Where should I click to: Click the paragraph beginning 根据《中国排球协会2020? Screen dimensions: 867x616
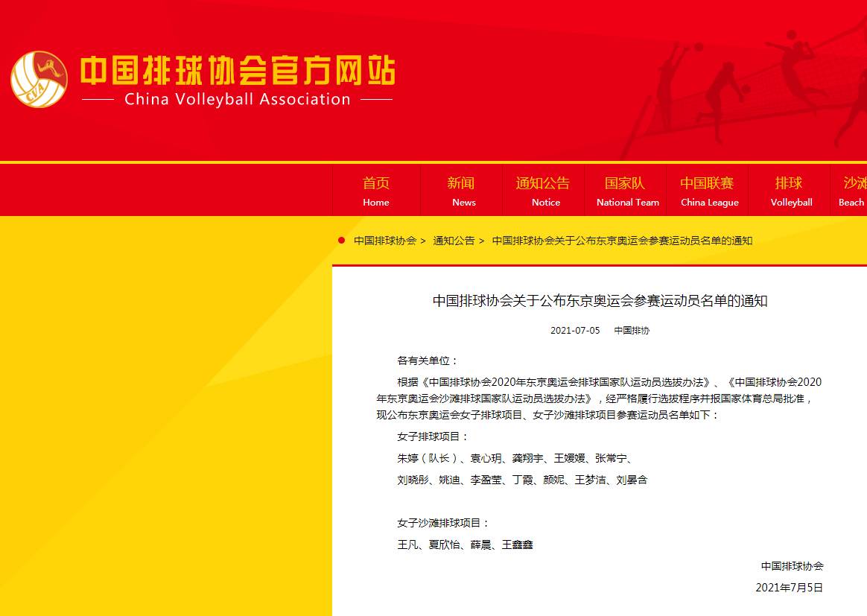599,399
